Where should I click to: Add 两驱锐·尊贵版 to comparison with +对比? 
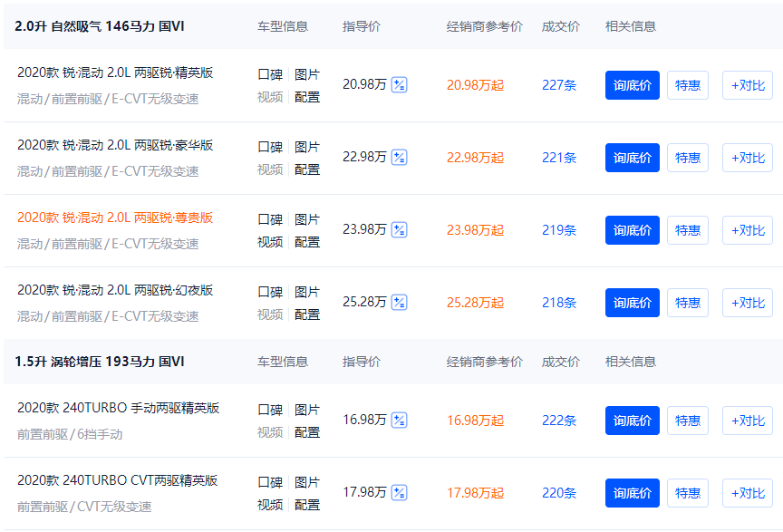coord(748,230)
